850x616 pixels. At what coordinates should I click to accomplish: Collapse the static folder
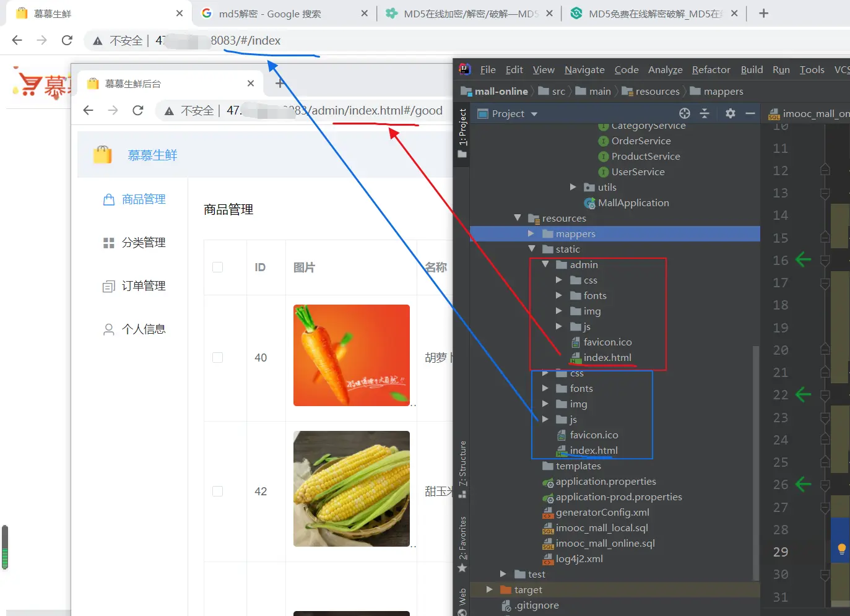(x=531, y=249)
